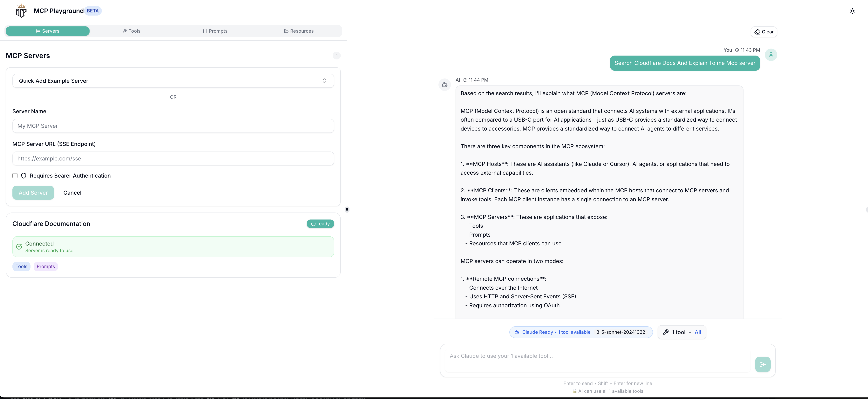Click the Claude Ready status pill
This screenshot has height=399, width=868.
581,332
